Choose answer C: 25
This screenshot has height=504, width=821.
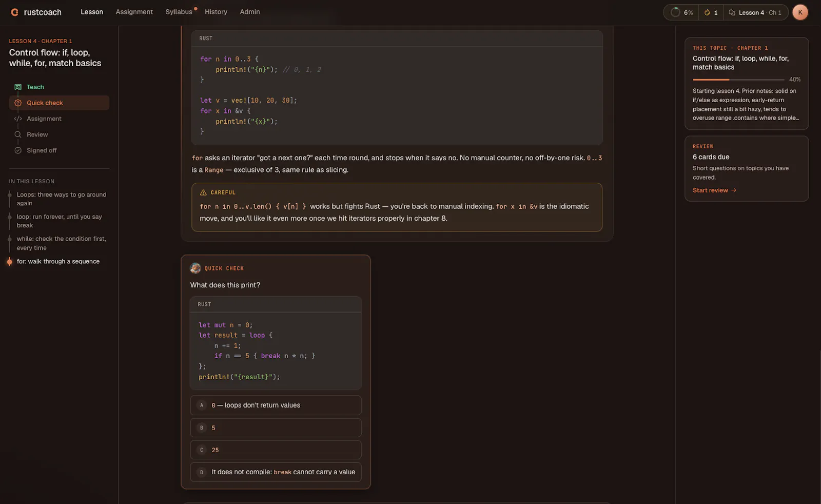pos(276,450)
